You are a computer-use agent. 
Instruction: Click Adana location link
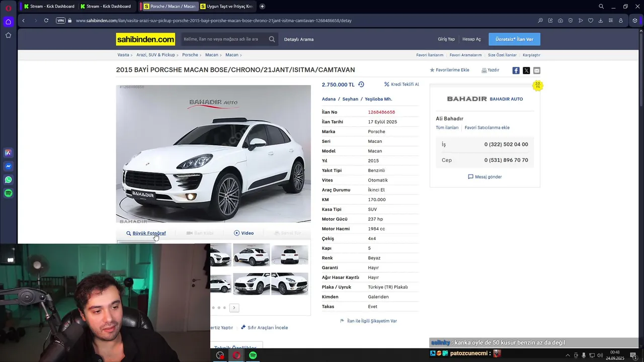click(x=329, y=99)
